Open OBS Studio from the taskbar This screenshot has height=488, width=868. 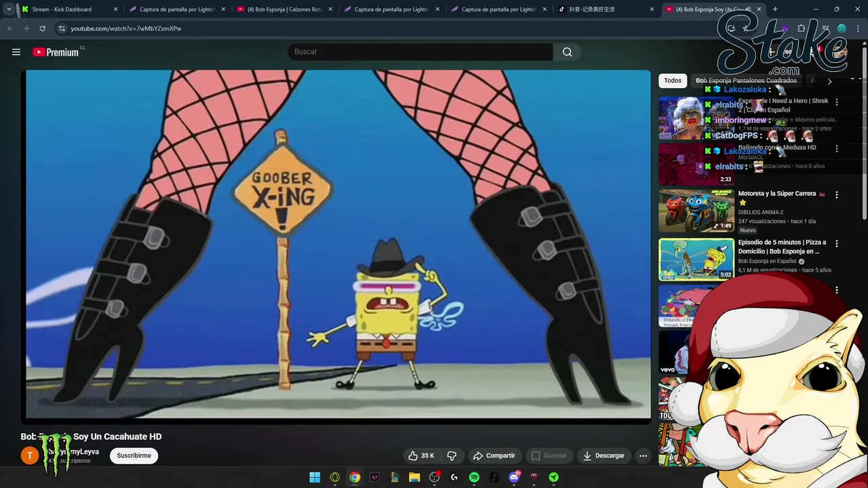click(x=434, y=477)
